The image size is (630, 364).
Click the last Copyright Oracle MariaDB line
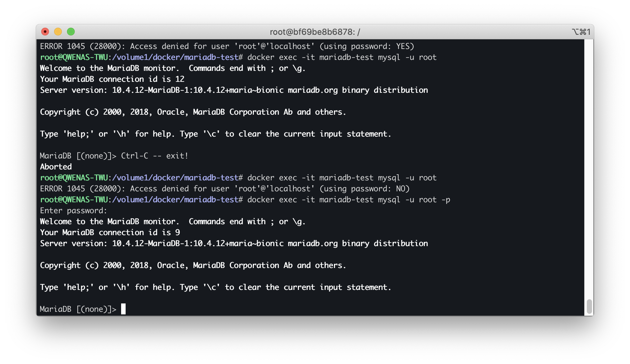coord(193,265)
